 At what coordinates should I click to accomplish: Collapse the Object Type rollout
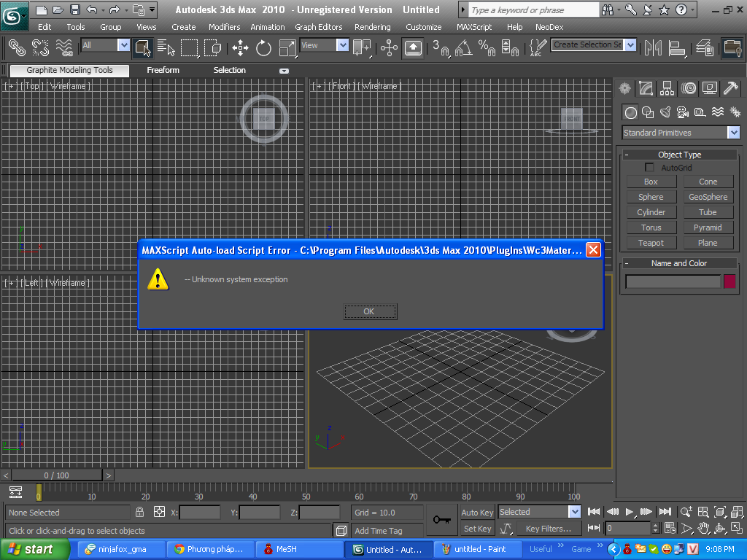click(x=679, y=155)
